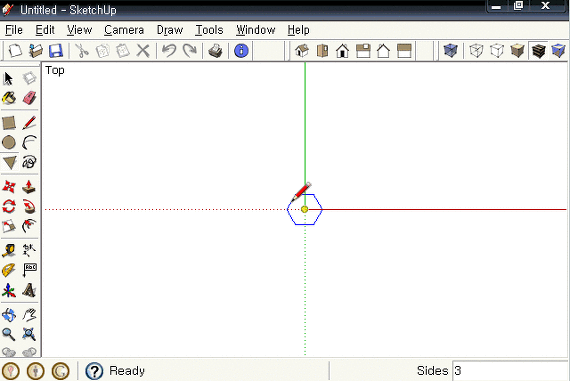Save the model with floppy icon
Viewport: 570px width, 381px height.
pyautogui.click(x=56, y=51)
